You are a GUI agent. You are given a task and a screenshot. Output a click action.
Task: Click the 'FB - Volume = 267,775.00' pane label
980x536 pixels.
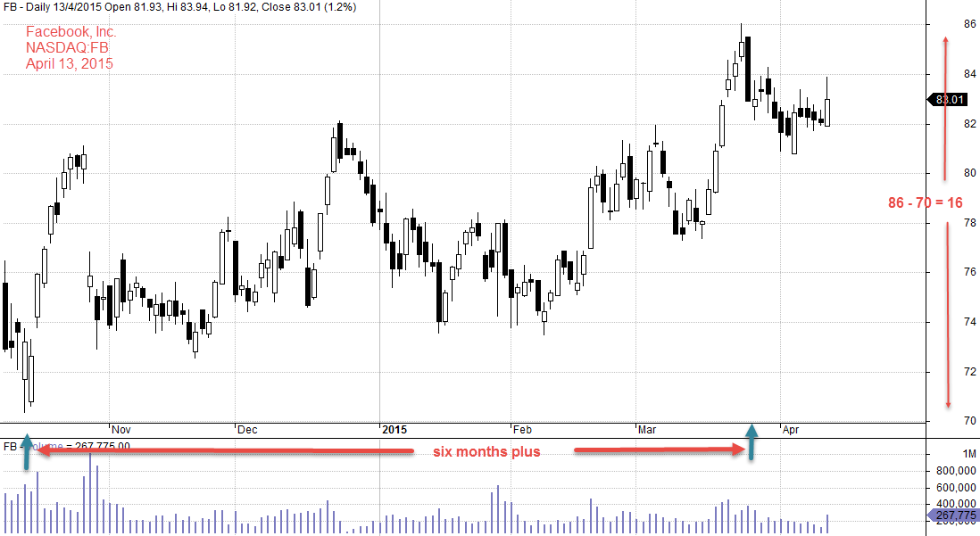tap(67, 446)
